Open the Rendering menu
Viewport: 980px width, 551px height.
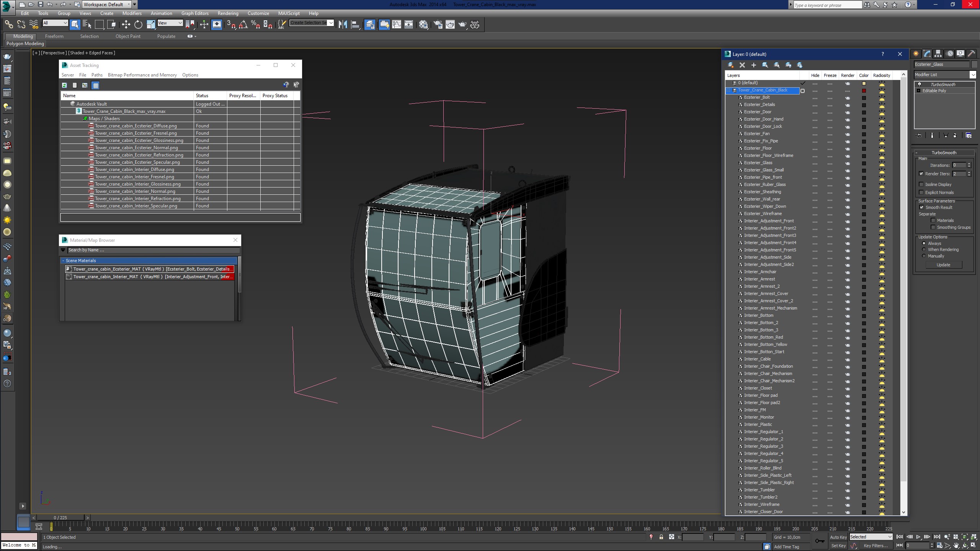[x=228, y=13]
